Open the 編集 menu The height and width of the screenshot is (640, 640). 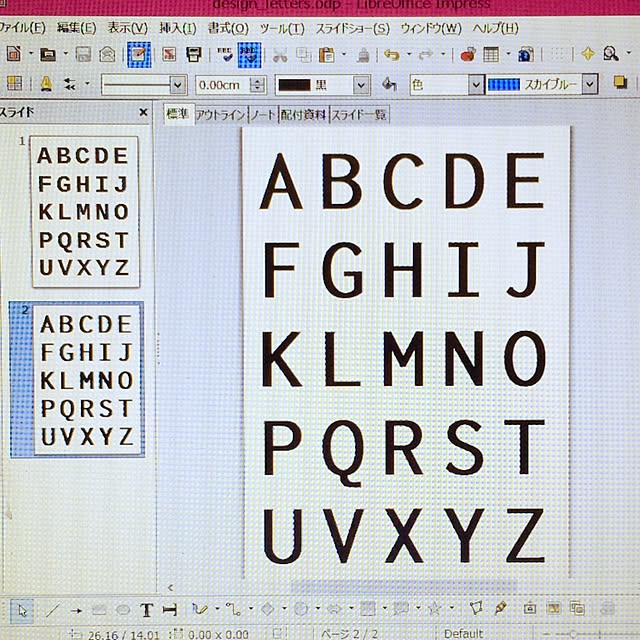click(x=77, y=28)
